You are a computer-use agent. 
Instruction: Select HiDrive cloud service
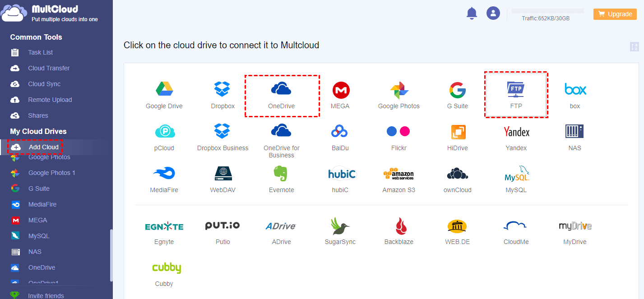click(459, 132)
